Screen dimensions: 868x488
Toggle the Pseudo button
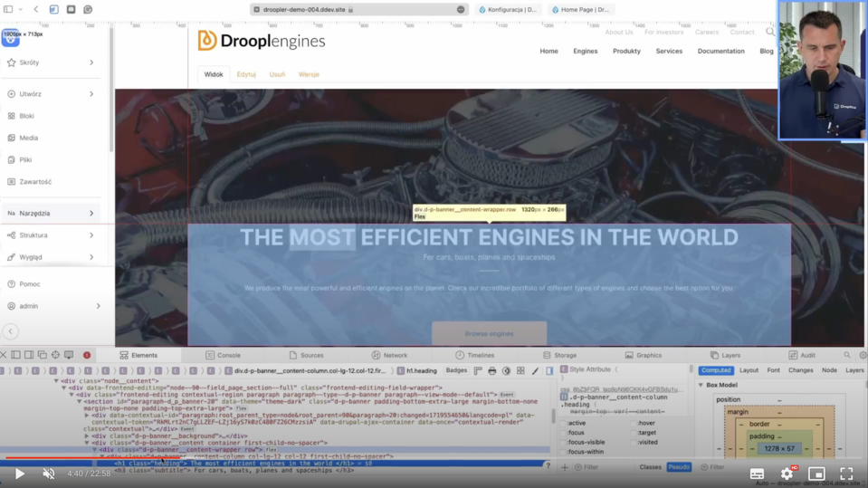[679, 467]
